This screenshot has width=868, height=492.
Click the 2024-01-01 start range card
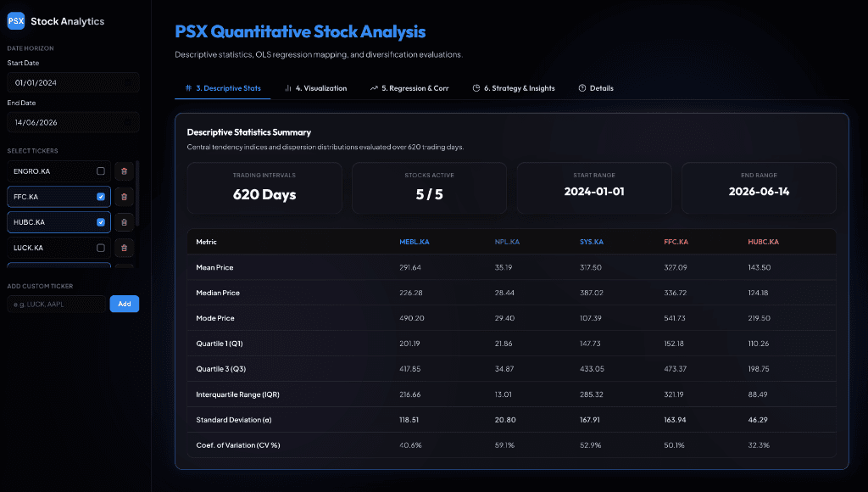pyautogui.click(x=594, y=187)
